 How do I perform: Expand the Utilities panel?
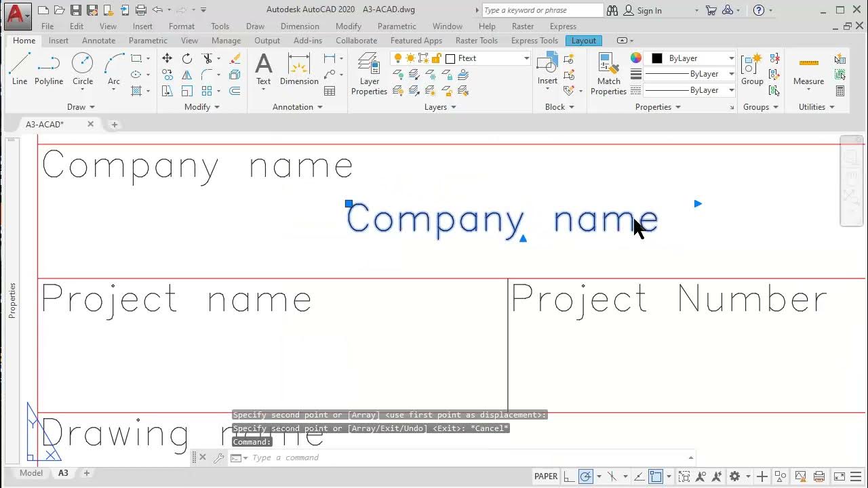pyautogui.click(x=816, y=107)
